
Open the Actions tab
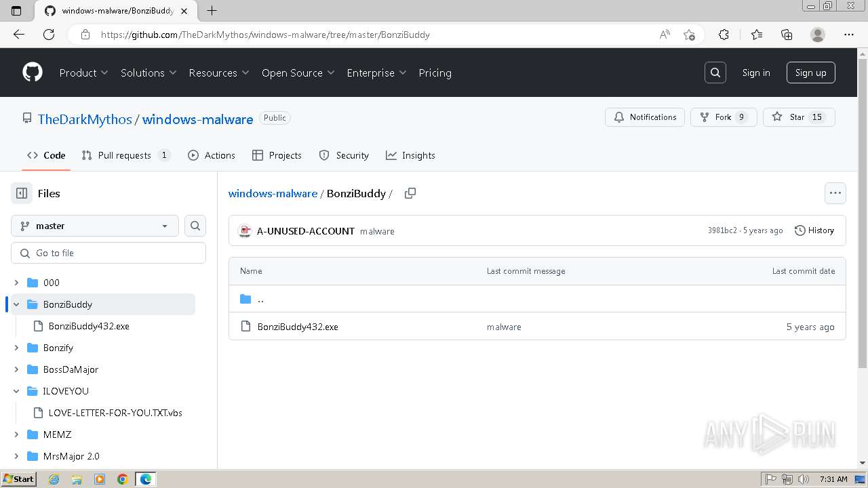212,155
